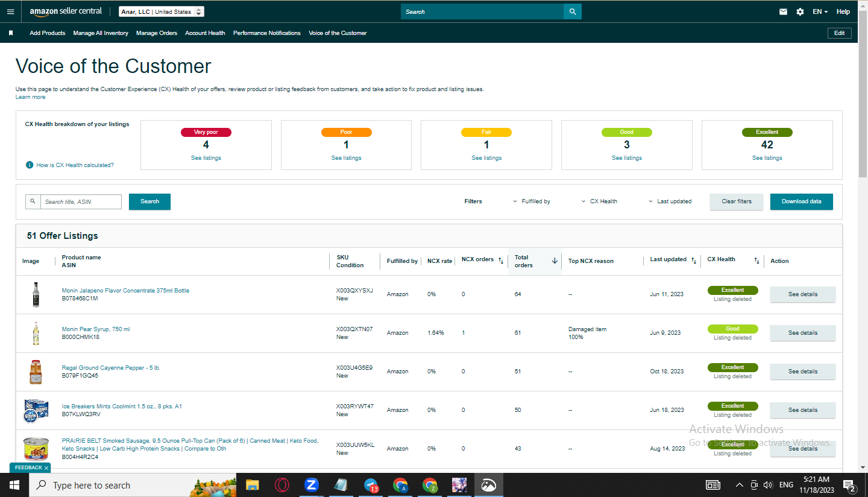Open the hamburger main menu
868x497 pixels.
coord(10,11)
